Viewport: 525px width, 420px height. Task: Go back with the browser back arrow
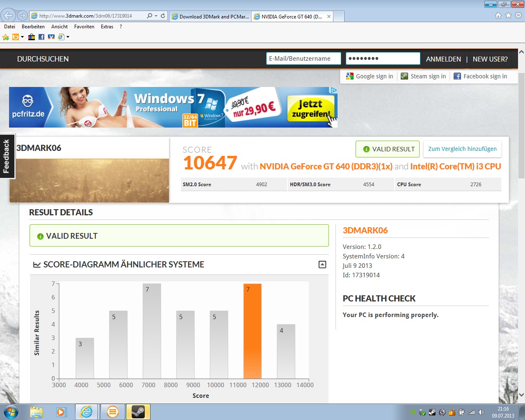click(x=8, y=16)
